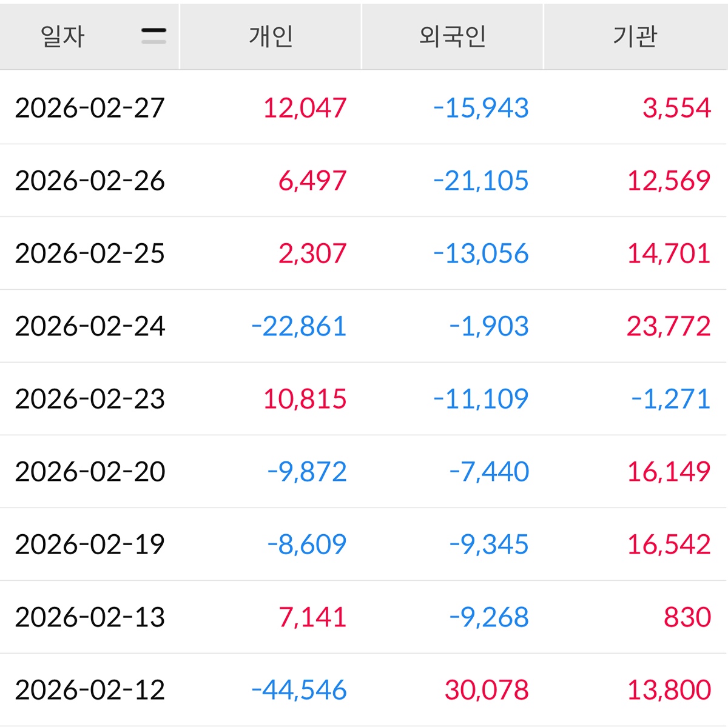Click the 2026-02-25 date cell
728x727 pixels.
click(90, 253)
